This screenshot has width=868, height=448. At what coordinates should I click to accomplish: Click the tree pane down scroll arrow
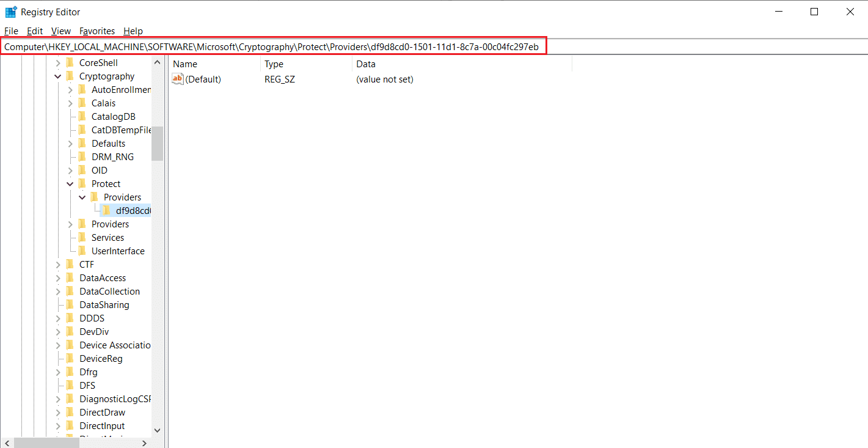tap(158, 431)
